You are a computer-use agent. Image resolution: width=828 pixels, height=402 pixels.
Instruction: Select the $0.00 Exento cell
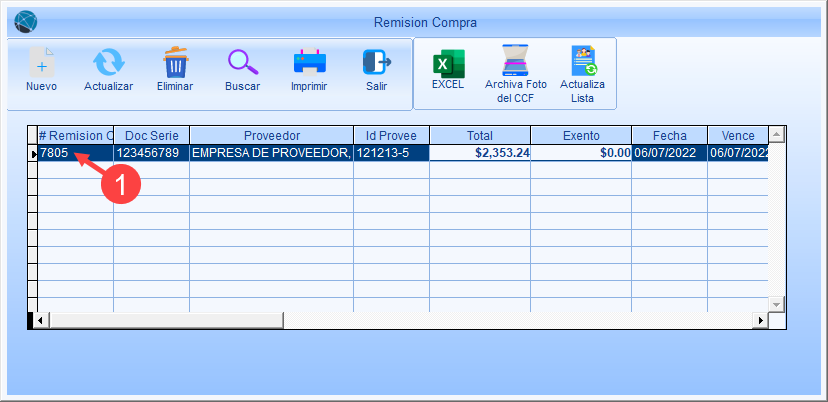(x=581, y=153)
